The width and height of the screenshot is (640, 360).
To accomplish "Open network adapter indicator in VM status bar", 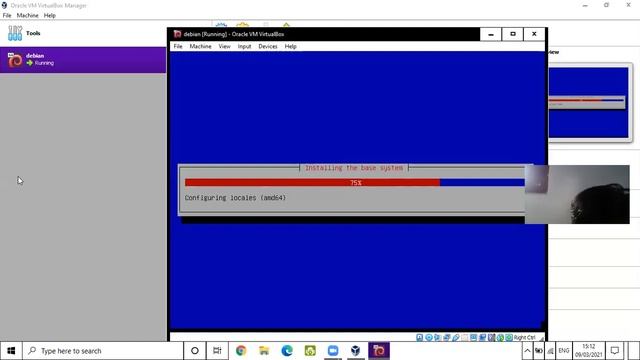I will tap(447, 338).
